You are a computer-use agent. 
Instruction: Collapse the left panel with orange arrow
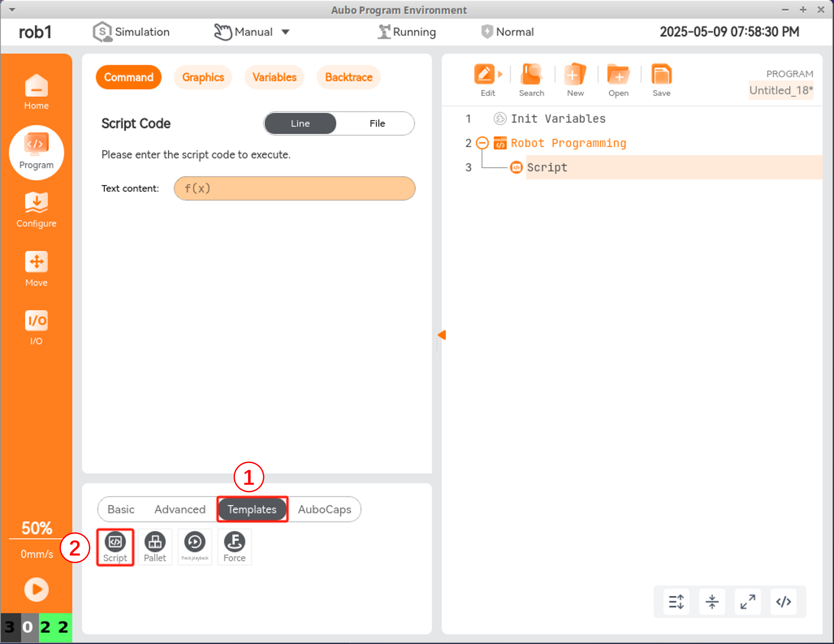coord(442,335)
